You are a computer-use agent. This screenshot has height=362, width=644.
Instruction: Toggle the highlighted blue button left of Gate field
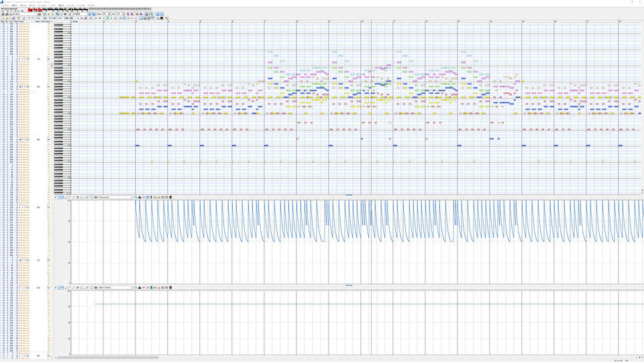(x=94, y=14)
